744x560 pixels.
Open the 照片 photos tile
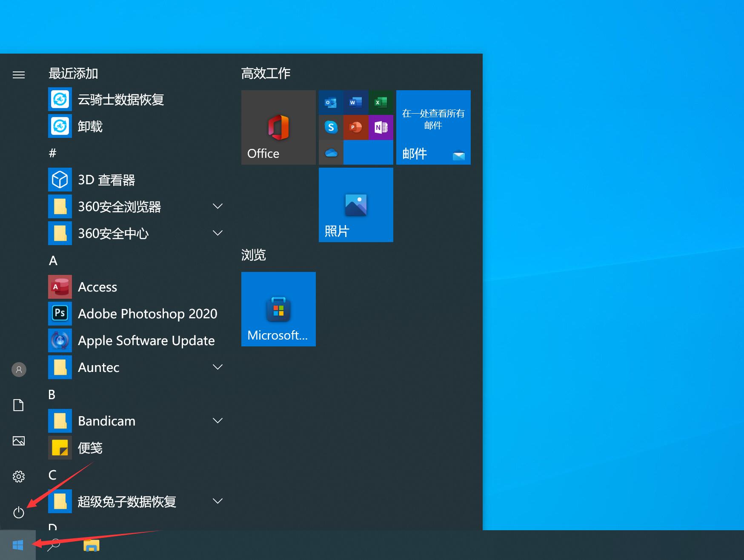point(356,205)
